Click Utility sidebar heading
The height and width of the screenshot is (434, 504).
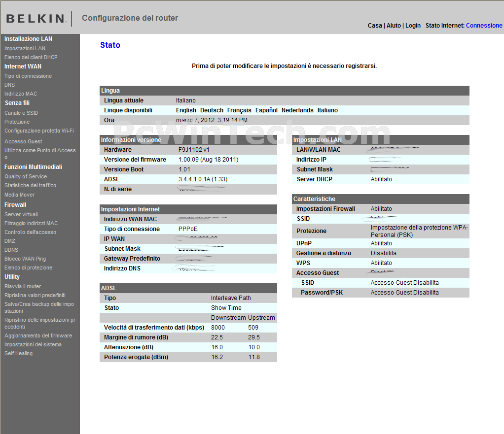(x=12, y=277)
